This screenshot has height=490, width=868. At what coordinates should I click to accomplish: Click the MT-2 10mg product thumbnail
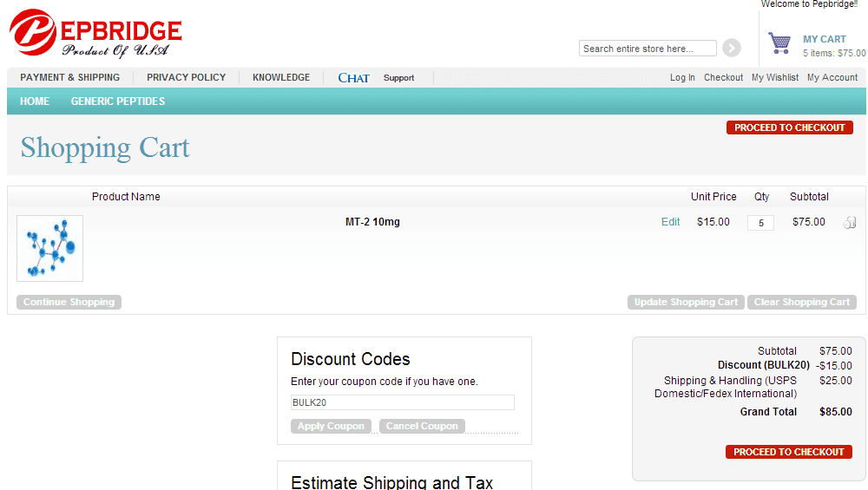pyautogui.click(x=50, y=248)
